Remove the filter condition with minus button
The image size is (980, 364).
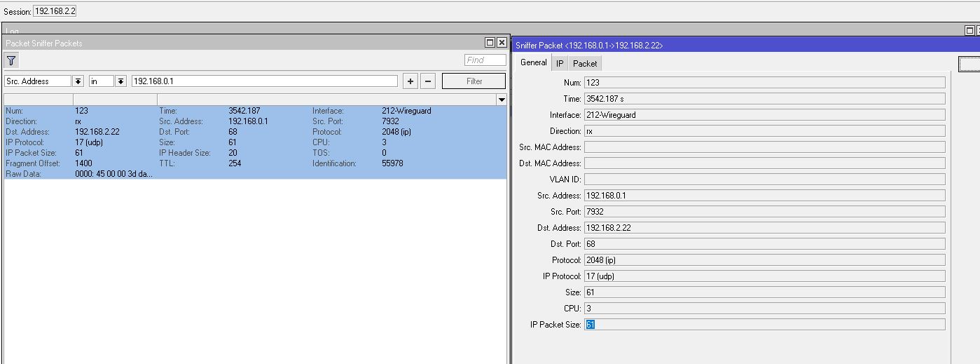click(429, 81)
